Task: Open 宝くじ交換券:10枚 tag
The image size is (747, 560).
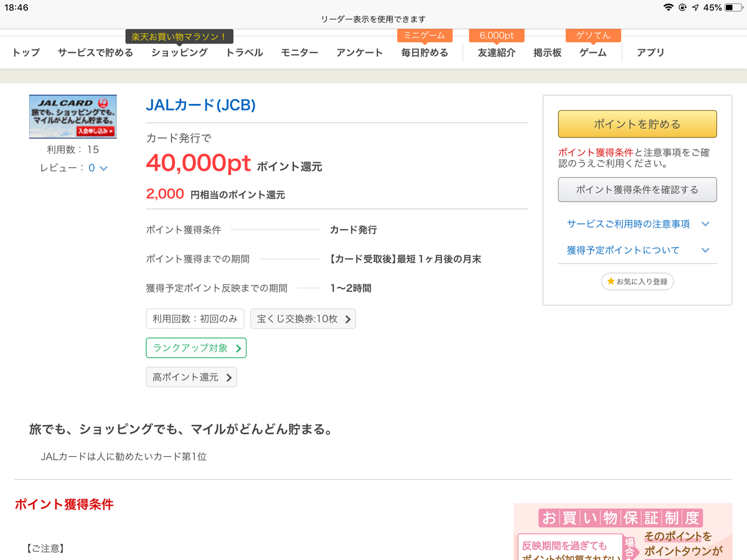Action: click(303, 319)
